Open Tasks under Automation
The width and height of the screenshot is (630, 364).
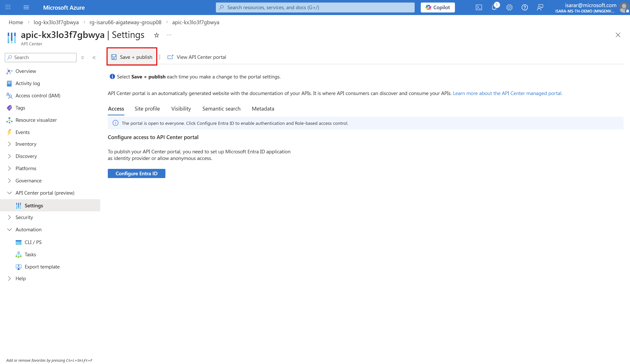coord(30,254)
